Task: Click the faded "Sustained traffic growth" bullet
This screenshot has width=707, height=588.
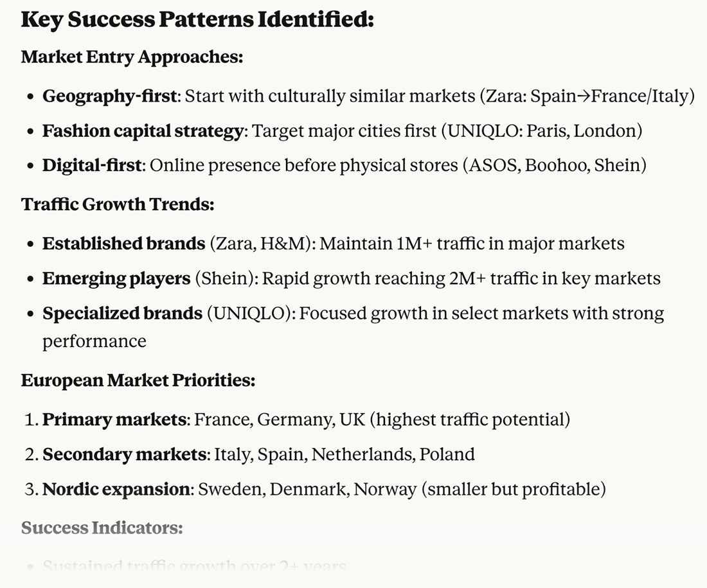Action: [194, 567]
